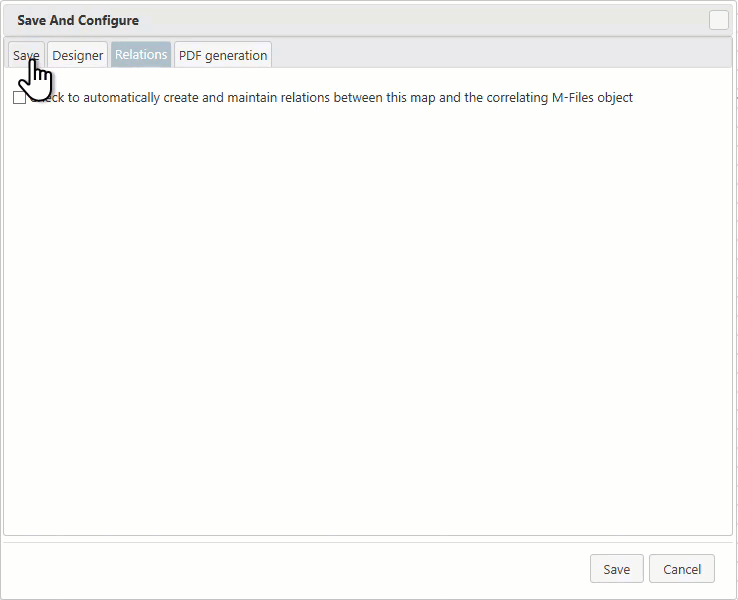Click the square icon in the dialog header
This screenshot has width=738, height=600.
tap(719, 20)
